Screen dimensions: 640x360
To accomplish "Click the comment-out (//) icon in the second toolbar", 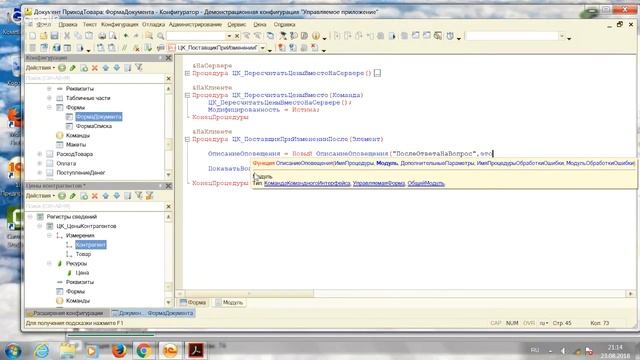I will (125, 48).
